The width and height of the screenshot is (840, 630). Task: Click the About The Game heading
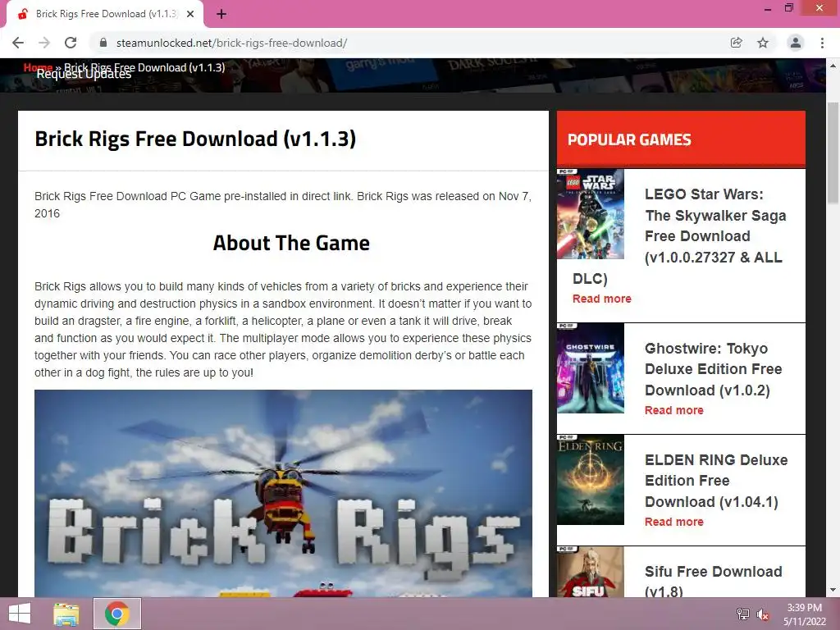pyautogui.click(x=291, y=243)
